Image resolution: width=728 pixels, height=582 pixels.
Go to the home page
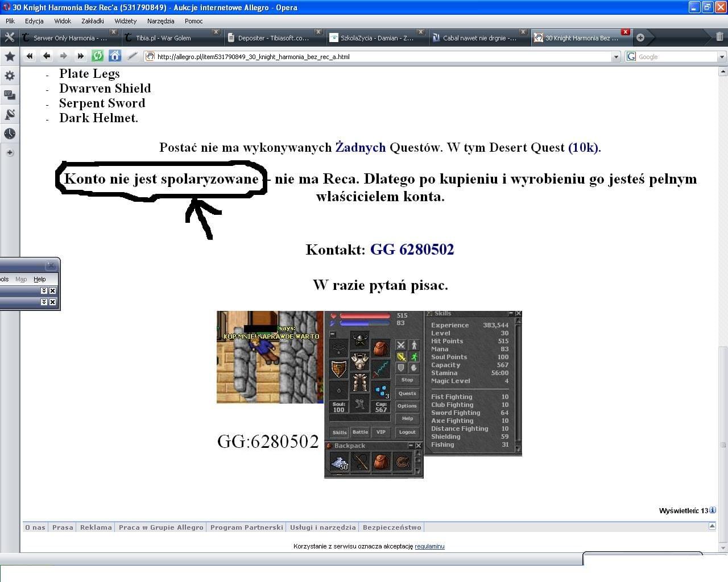(x=115, y=56)
